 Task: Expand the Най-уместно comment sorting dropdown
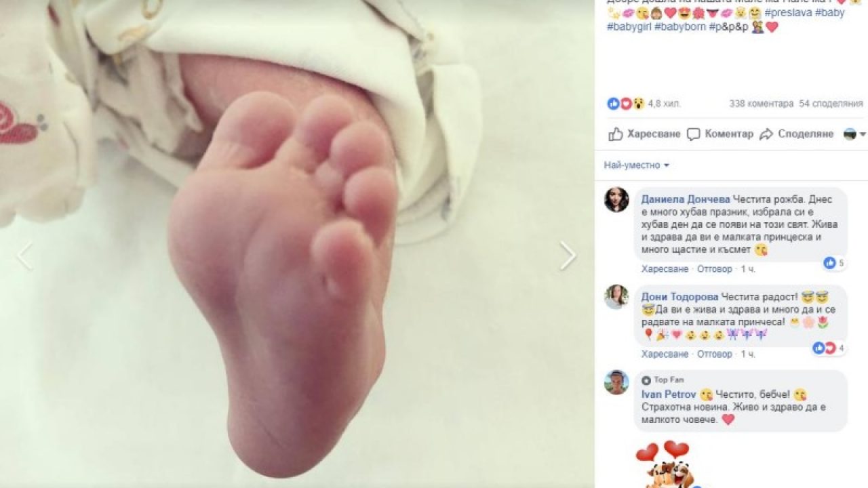tap(636, 165)
